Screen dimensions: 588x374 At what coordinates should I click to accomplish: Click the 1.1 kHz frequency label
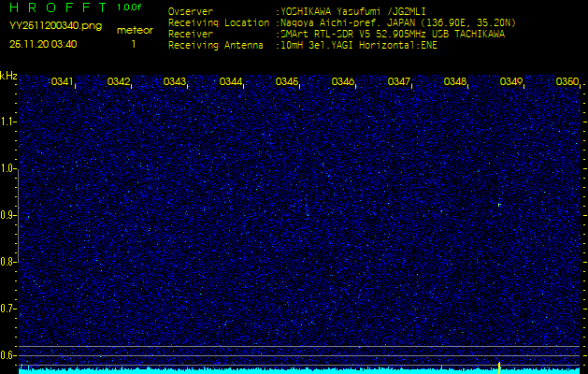click(x=8, y=122)
